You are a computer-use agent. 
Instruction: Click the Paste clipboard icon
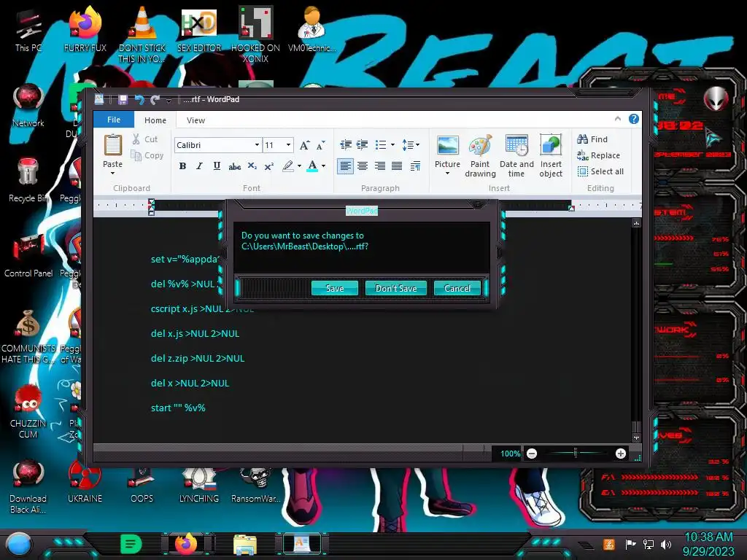click(113, 145)
